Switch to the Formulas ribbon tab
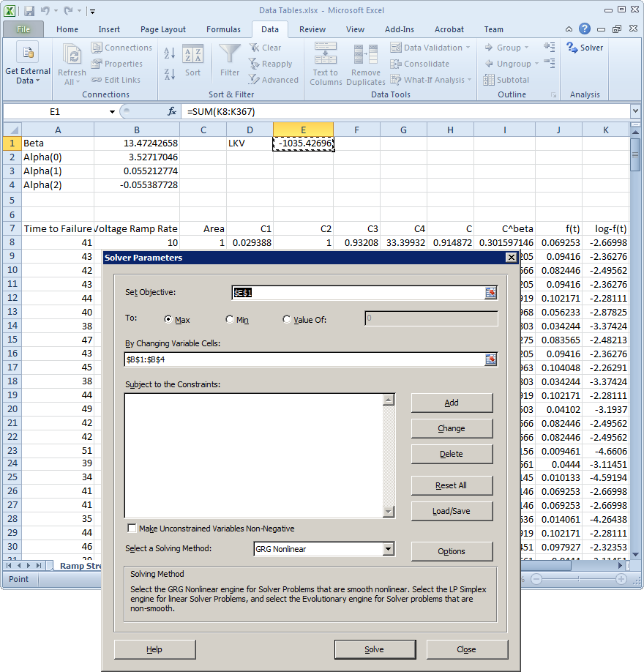The width and height of the screenshot is (644, 672). click(223, 29)
